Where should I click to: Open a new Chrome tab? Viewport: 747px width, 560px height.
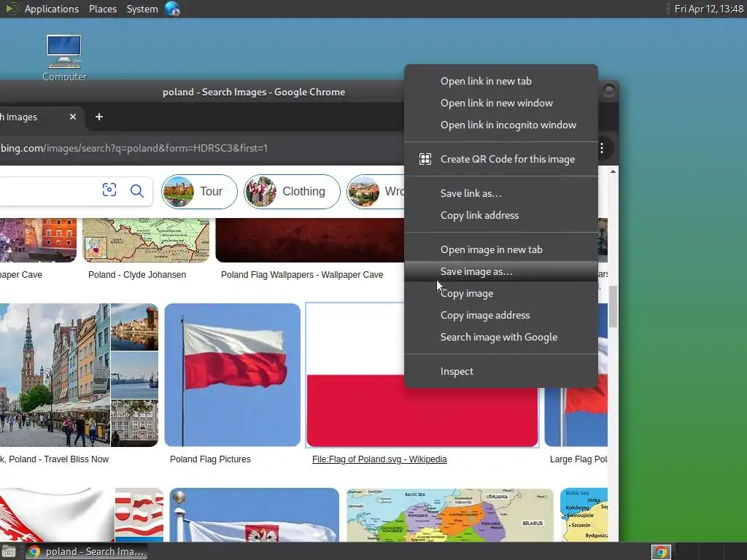(99, 117)
